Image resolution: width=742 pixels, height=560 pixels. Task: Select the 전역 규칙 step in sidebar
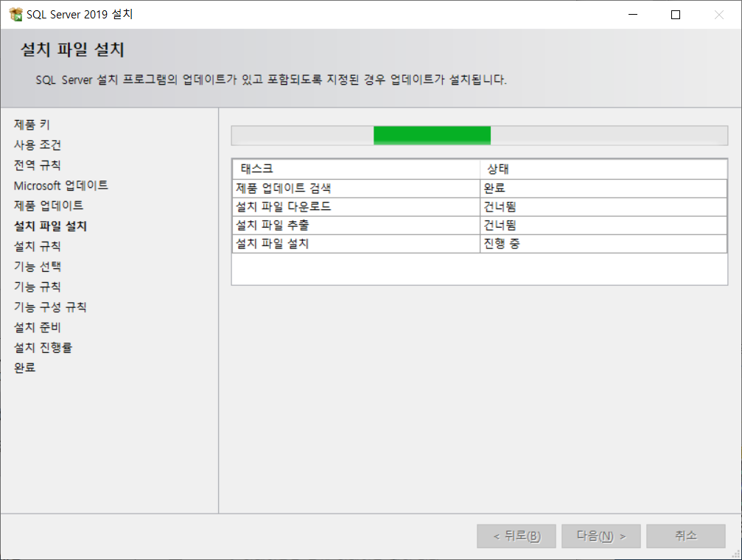[x=38, y=165]
